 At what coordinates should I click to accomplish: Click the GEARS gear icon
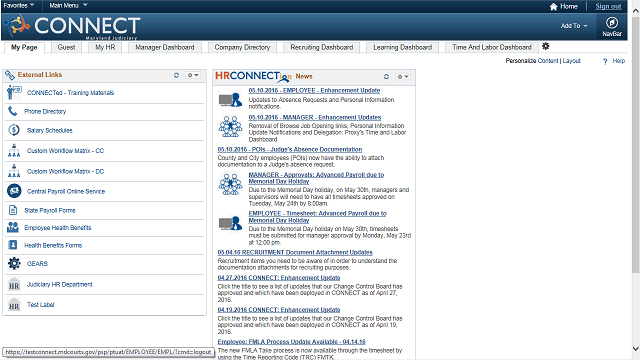pyautogui.click(x=14, y=263)
